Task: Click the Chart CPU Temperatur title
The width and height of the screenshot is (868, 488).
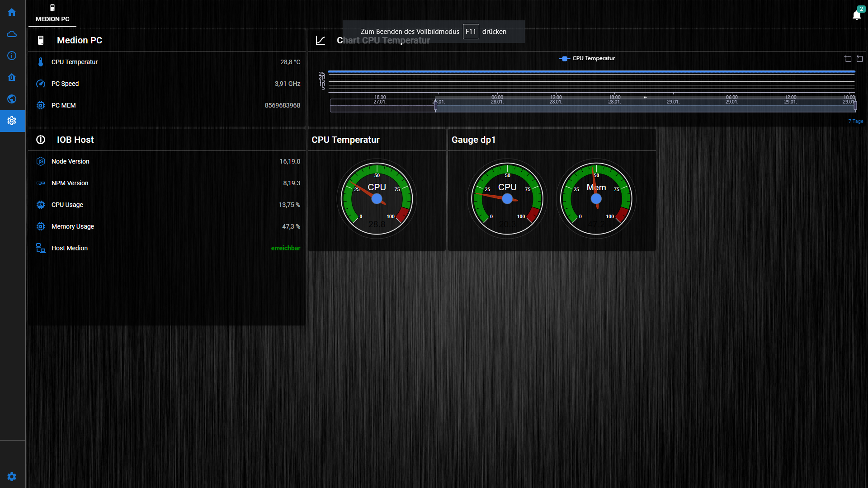Action: [x=383, y=40]
